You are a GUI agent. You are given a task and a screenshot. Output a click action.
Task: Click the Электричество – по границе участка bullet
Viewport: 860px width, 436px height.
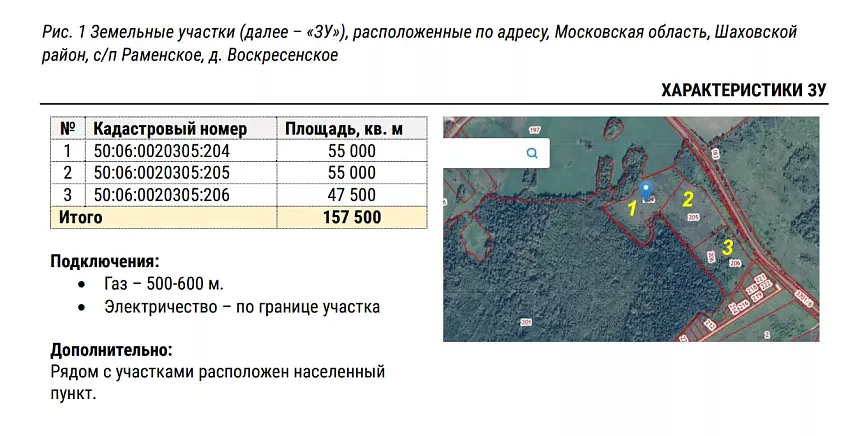242,307
